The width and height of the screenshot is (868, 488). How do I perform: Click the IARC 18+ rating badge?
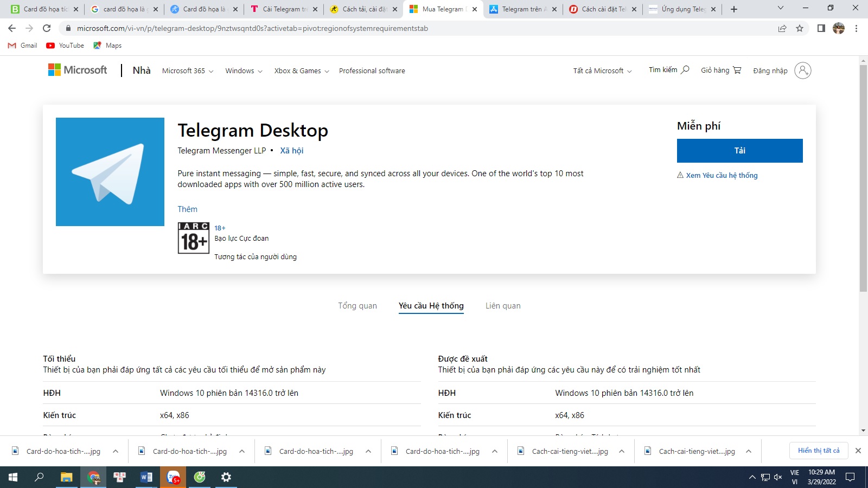click(x=193, y=237)
